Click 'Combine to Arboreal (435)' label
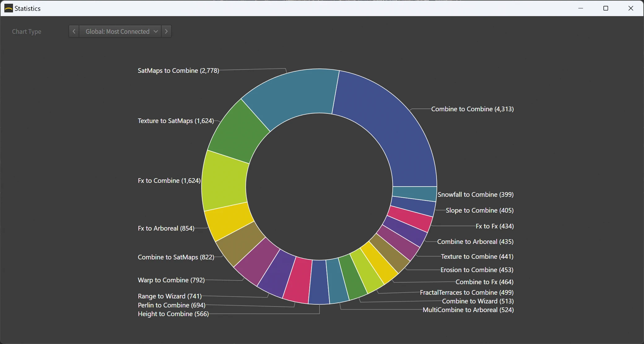Image resolution: width=644 pixels, height=344 pixels. tap(475, 242)
